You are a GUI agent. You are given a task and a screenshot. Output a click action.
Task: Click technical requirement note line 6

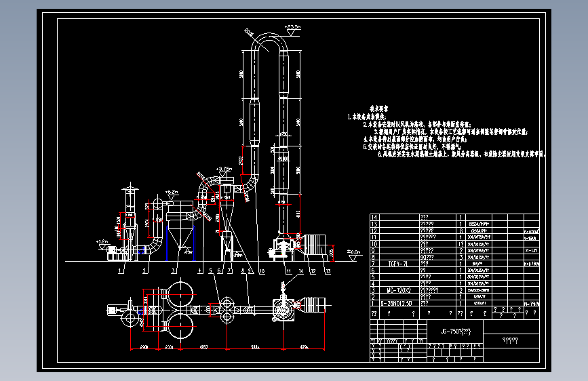[461, 154]
